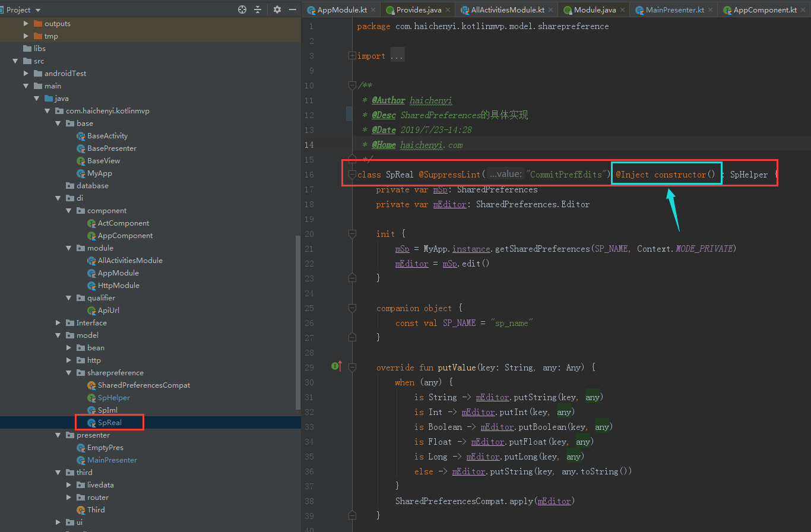Click the Project panel vertical scrollbar
This screenshot has height=532, width=811.
point(298,322)
